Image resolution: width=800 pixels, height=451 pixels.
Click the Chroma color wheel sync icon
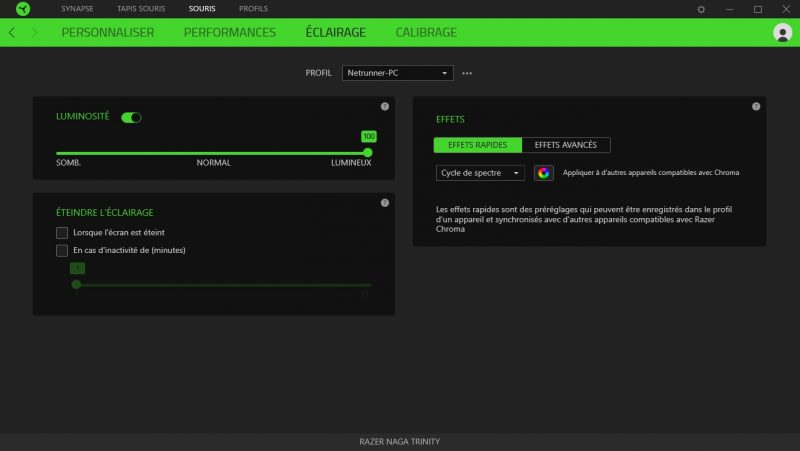(543, 173)
